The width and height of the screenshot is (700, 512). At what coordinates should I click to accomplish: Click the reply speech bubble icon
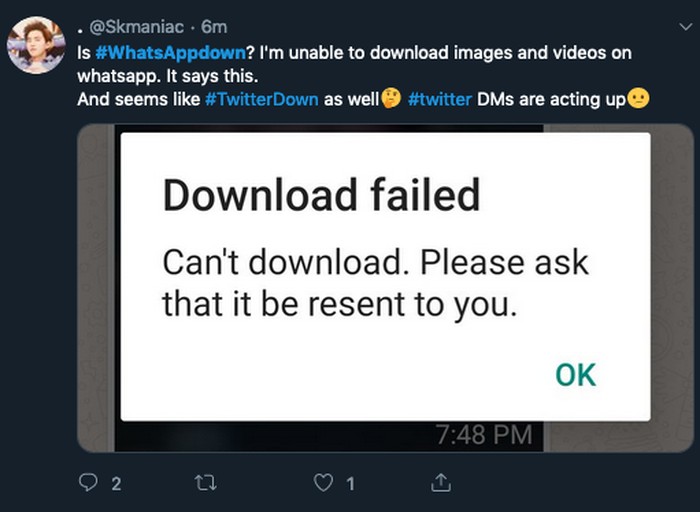click(x=88, y=484)
